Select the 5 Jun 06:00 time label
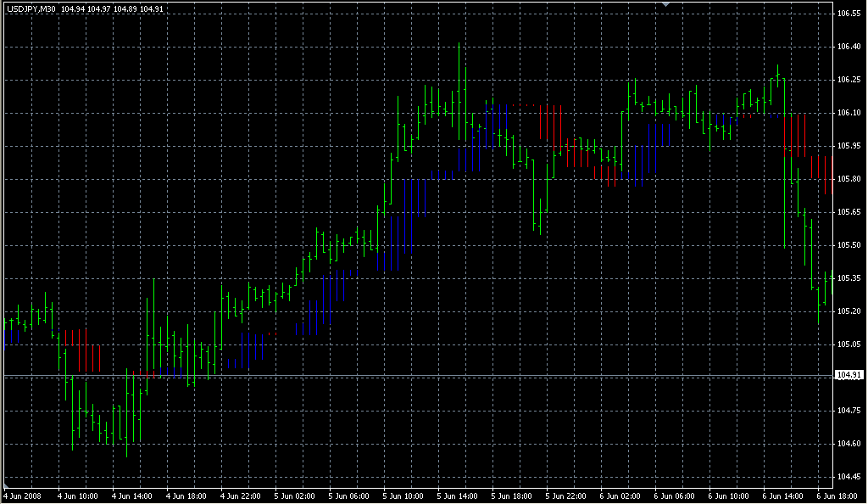Image resolution: width=868 pixels, height=504 pixels. pyautogui.click(x=347, y=496)
